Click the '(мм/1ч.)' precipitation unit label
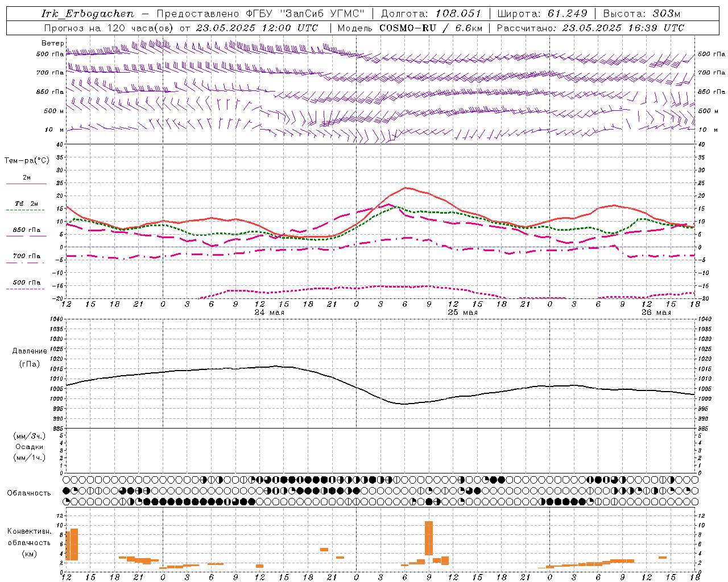 pos(30,458)
